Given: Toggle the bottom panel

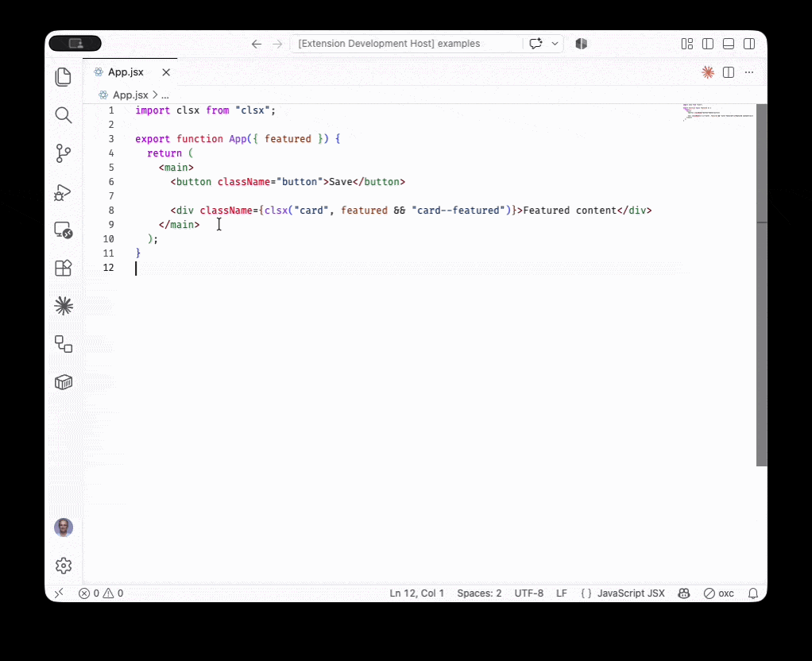Looking at the screenshot, I should click(x=729, y=44).
